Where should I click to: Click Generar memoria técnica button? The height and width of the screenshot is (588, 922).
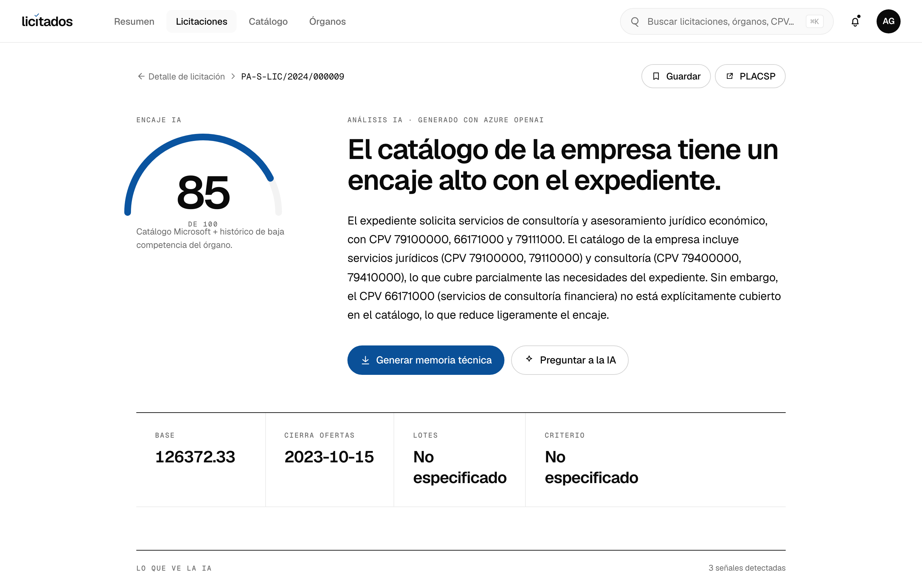pyautogui.click(x=426, y=360)
